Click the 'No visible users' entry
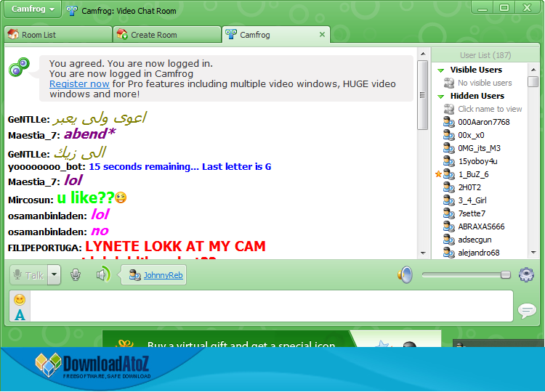Image resolution: width=545 pixels, height=392 pixels. (485, 83)
